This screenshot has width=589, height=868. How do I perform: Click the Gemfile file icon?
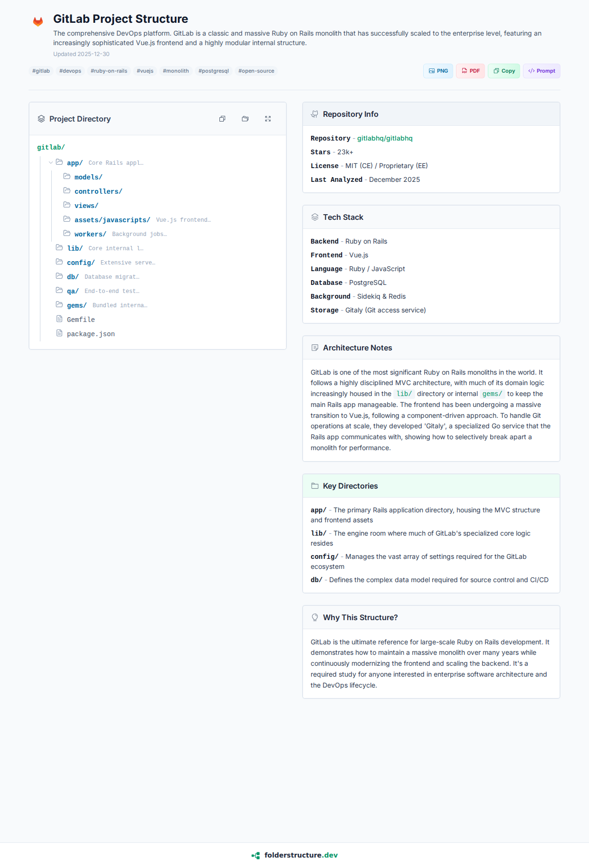(x=59, y=319)
